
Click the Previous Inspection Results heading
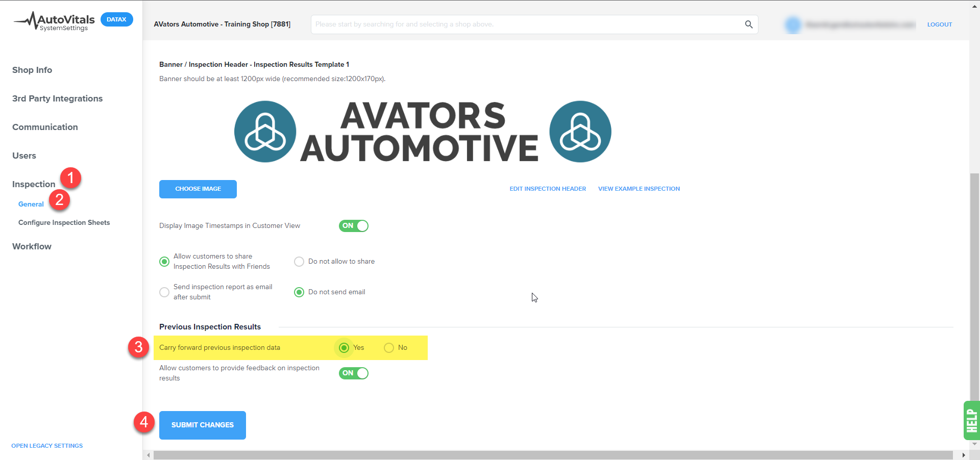pos(210,327)
